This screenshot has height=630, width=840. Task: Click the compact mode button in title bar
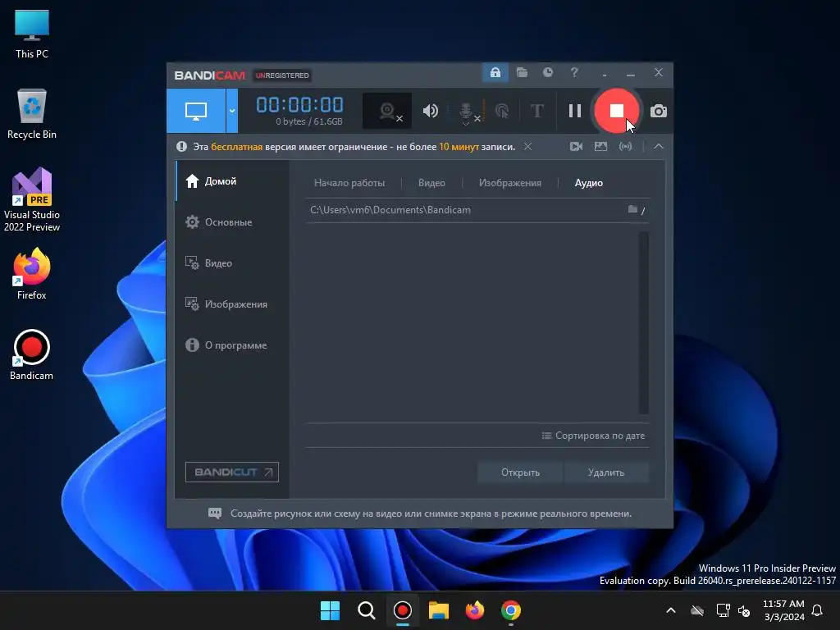tap(605, 74)
